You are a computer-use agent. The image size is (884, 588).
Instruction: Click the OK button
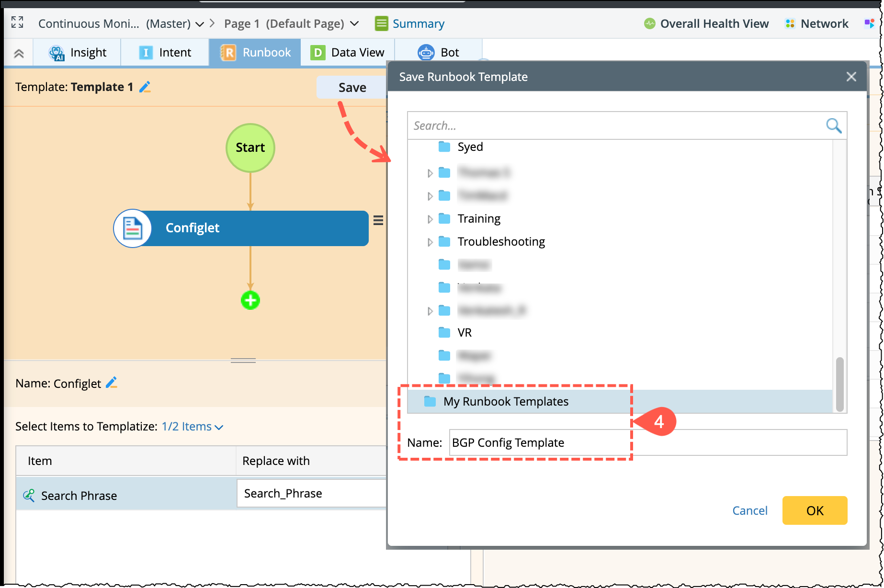815,510
